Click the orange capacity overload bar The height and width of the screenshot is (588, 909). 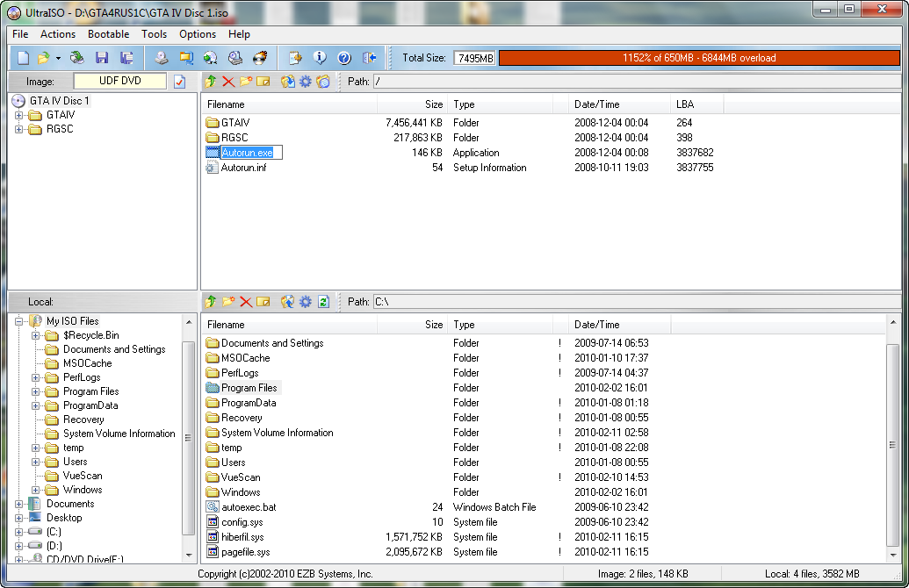[x=699, y=58]
